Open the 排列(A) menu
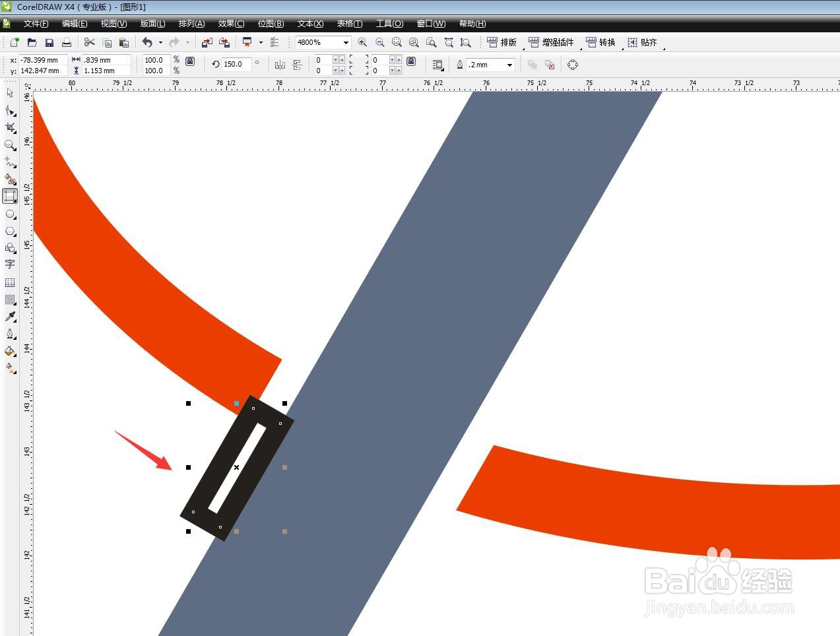840x636 pixels. [x=191, y=24]
